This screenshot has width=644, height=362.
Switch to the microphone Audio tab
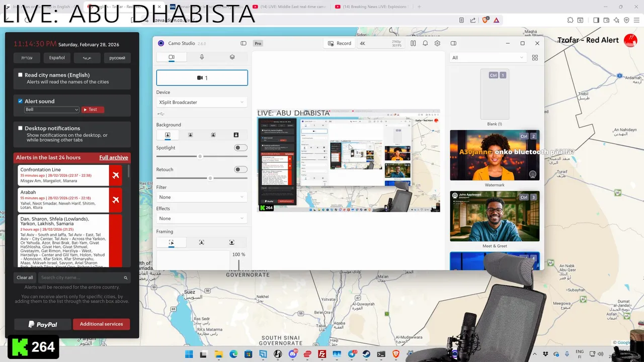click(202, 57)
